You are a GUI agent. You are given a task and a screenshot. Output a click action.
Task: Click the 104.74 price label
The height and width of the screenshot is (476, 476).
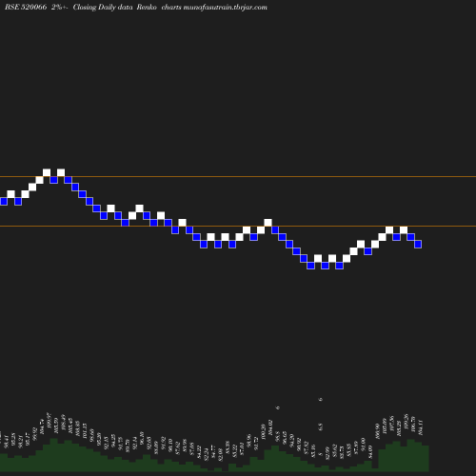pos(42,426)
